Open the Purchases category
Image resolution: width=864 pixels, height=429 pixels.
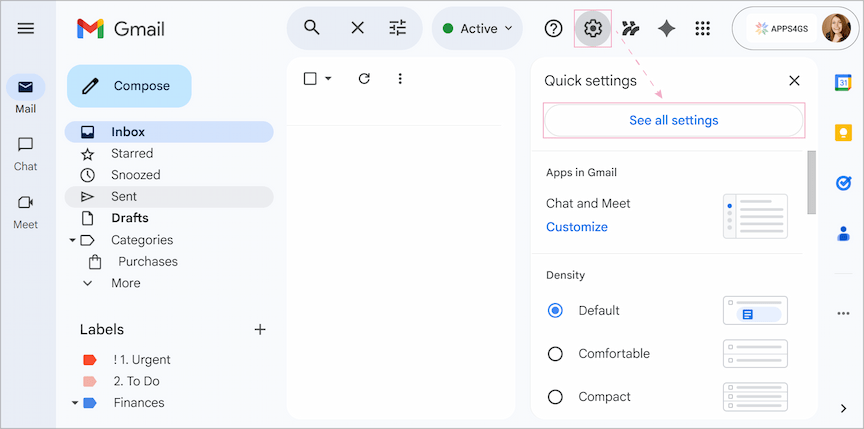tap(148, 262)
